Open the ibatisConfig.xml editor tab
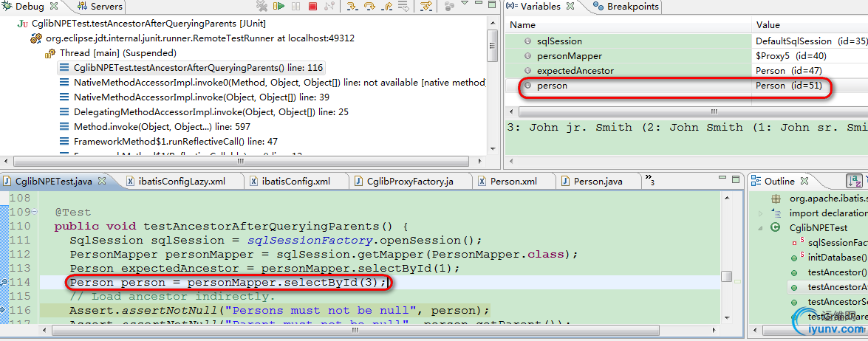868x341 pixels. (290, 182)
